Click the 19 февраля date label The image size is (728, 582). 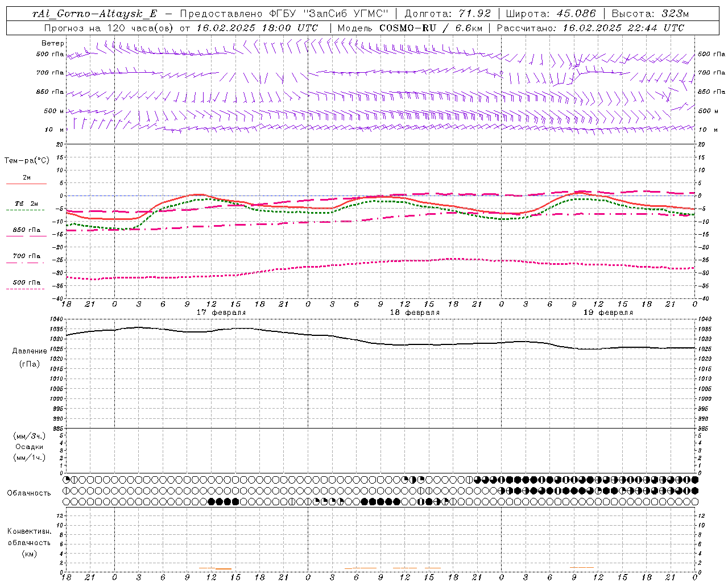608,313
